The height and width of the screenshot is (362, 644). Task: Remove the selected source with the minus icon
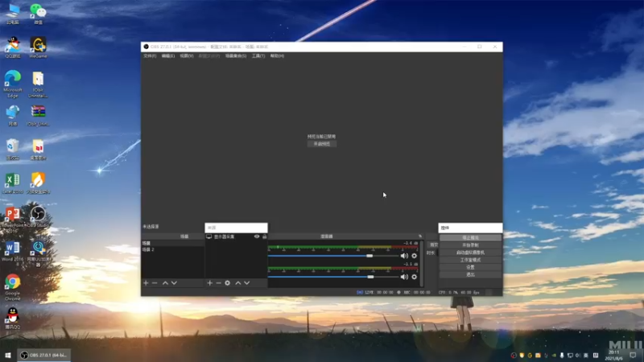[x=218, y=283]
